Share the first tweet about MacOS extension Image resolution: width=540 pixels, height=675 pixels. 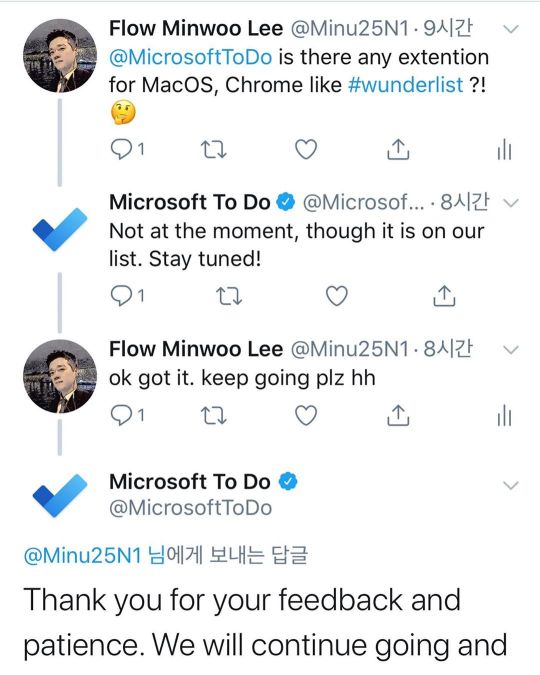click(x=398, y=149)
